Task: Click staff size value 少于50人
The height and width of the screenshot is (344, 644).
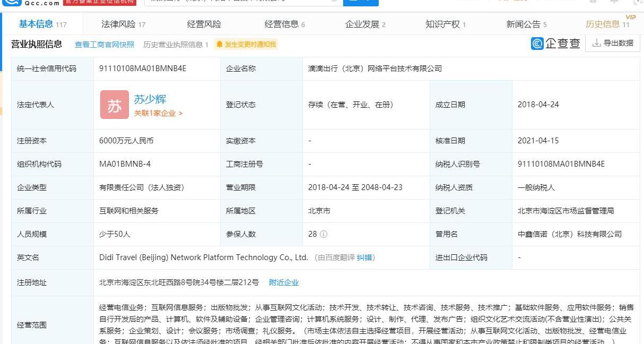Action: click(115, 234)
